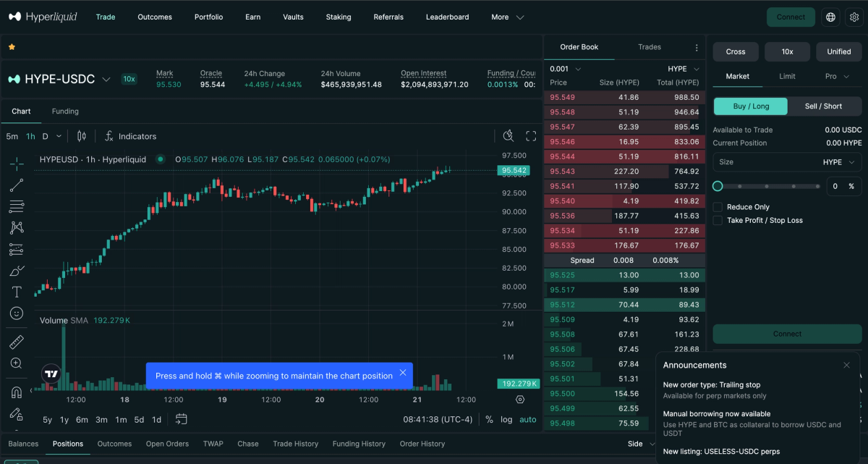
Task: Select the XABCD pattern tool
Action: (17, 228)
